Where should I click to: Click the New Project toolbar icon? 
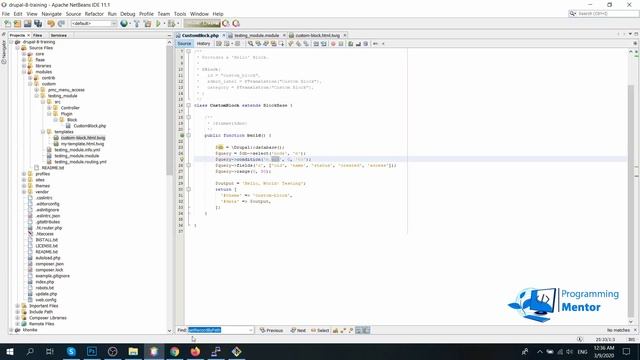click(17, 24)
